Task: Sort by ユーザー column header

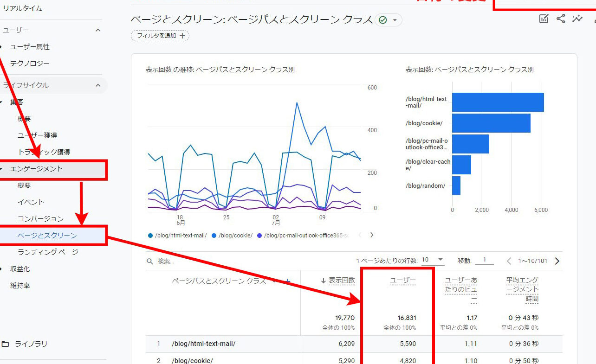Action: pyautogui.click(x=402, y=280)
